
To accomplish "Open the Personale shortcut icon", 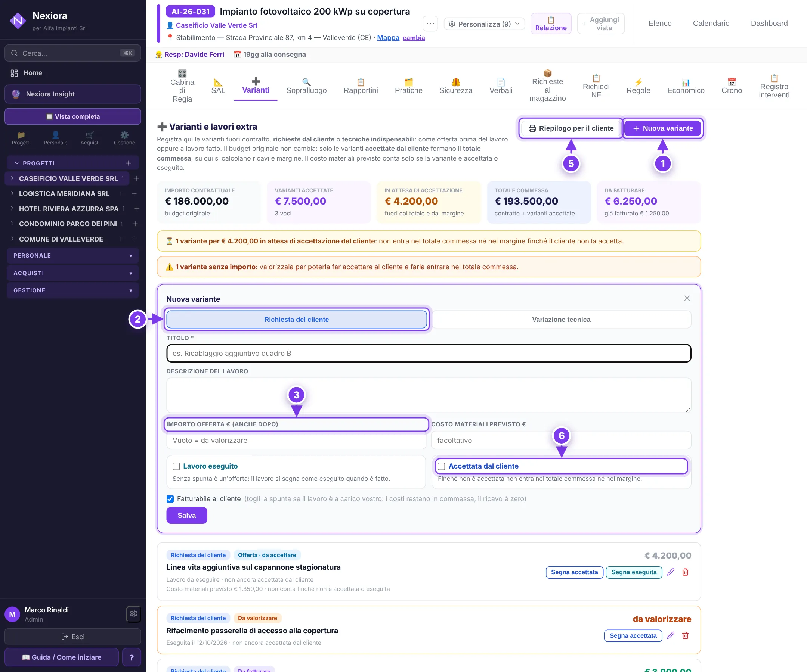I will point(55,138).
